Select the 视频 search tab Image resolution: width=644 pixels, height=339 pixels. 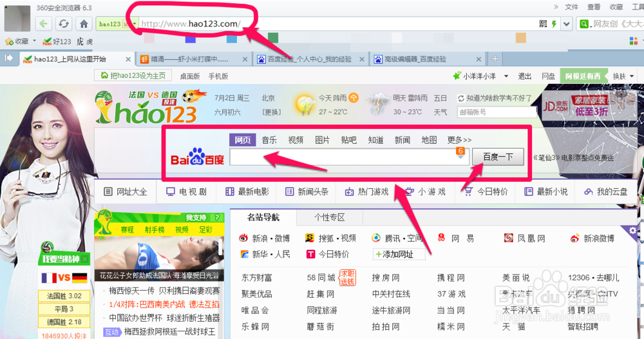296,140
